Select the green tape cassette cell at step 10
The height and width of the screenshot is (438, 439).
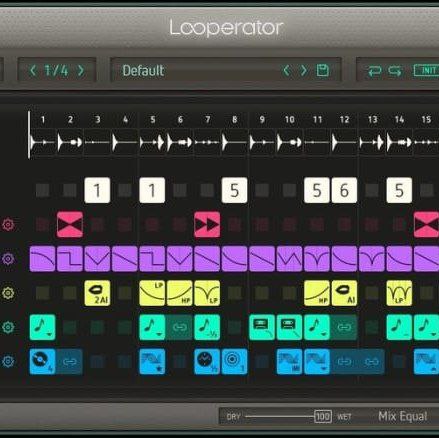tap(289, 327)
